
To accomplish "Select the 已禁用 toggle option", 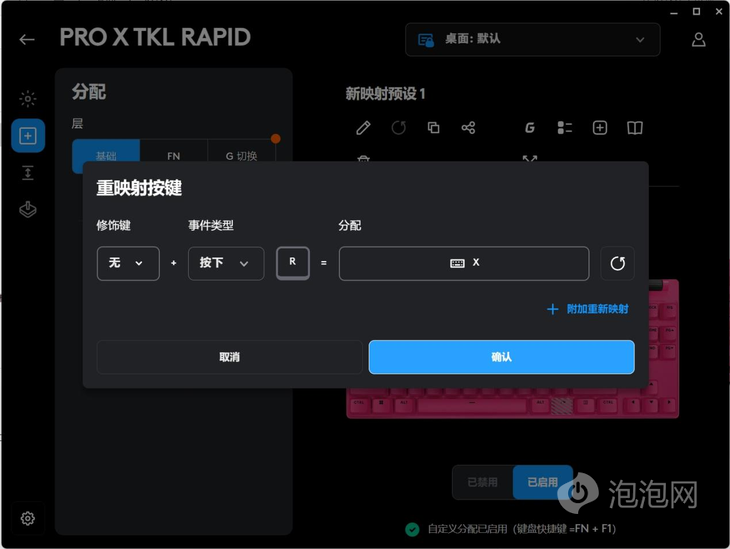I will (x=482, y=482).
